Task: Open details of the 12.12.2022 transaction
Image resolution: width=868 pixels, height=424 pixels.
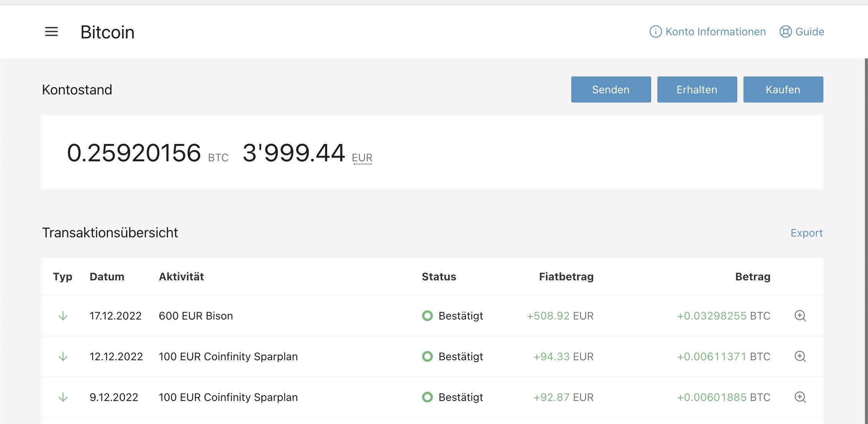Action: click(800, 356)
